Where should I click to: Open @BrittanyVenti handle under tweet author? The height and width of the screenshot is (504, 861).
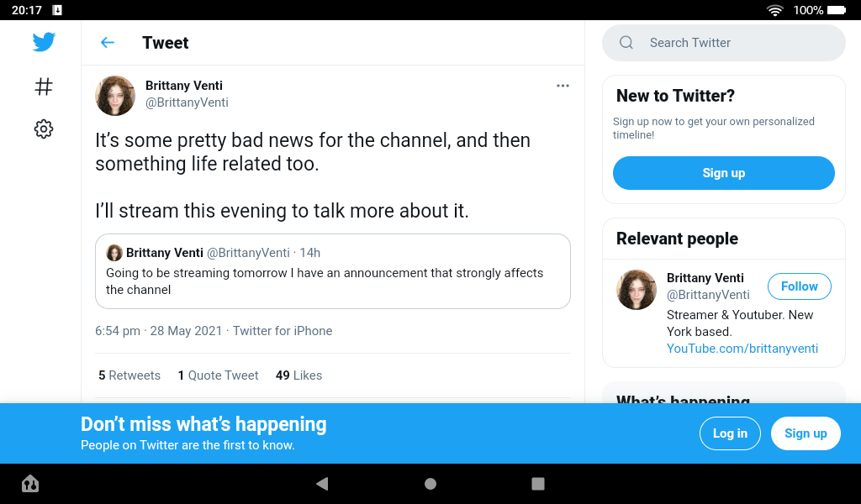187,102
